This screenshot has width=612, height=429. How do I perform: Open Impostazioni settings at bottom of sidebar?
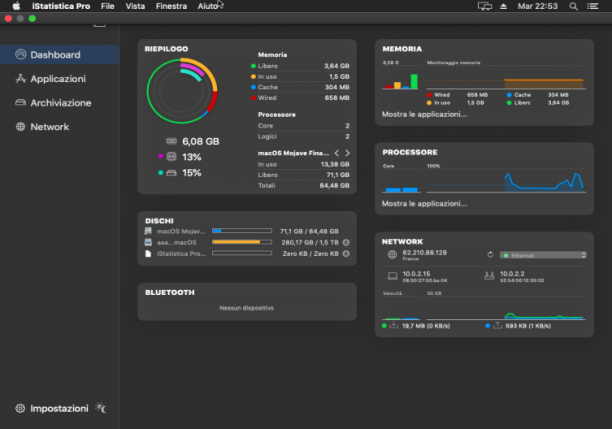point(59,408)
